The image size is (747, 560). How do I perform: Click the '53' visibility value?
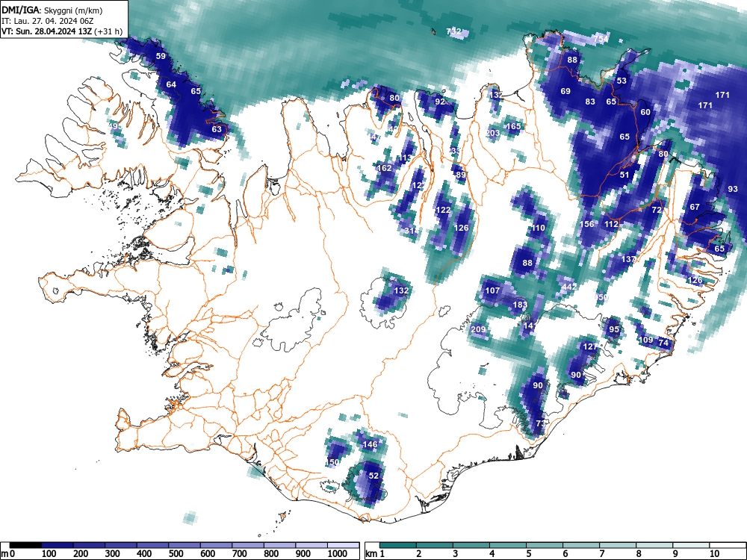tap(622, 81)
